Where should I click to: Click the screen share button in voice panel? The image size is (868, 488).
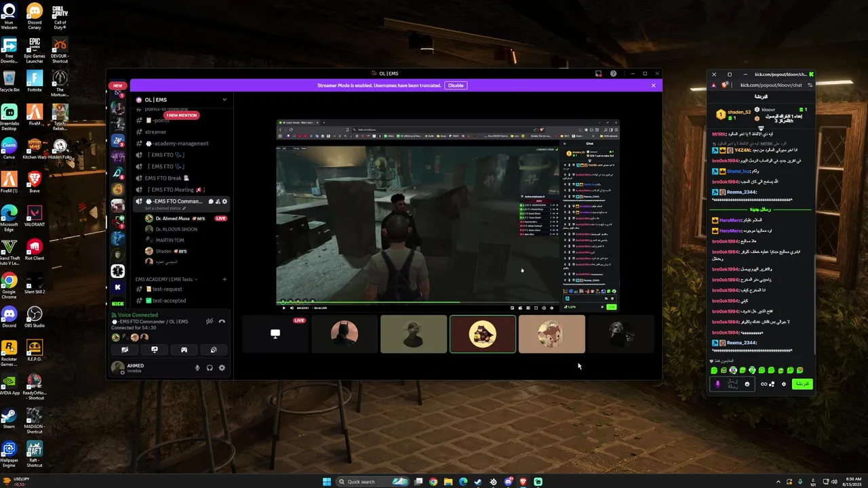(x=155, y=350)
